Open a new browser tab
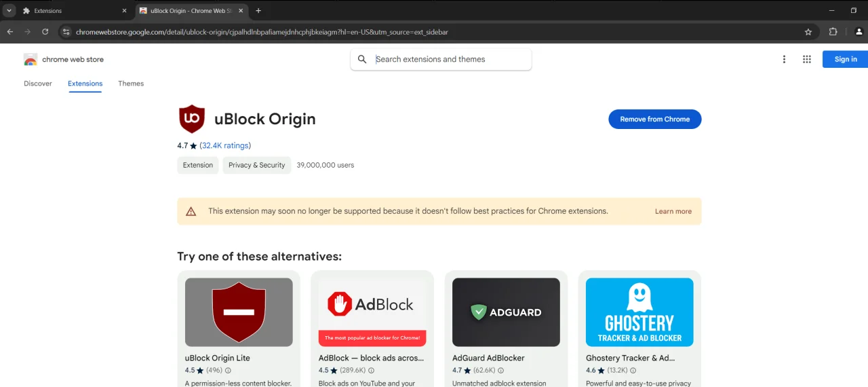868x387 pixels. point(258,11)
